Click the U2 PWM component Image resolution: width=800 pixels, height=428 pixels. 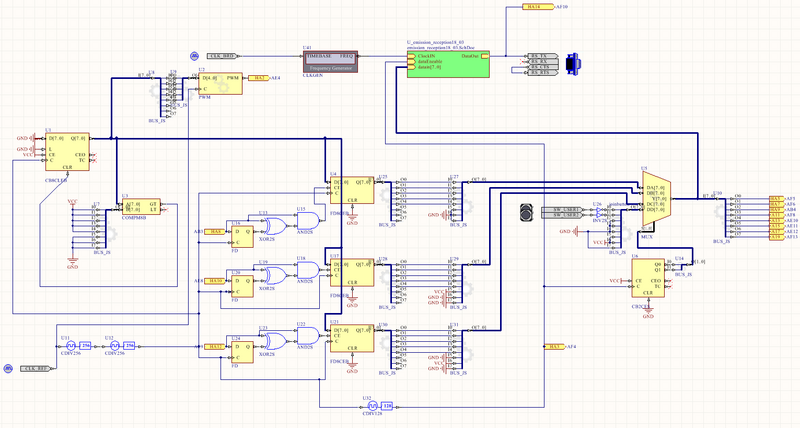(218, 82)
